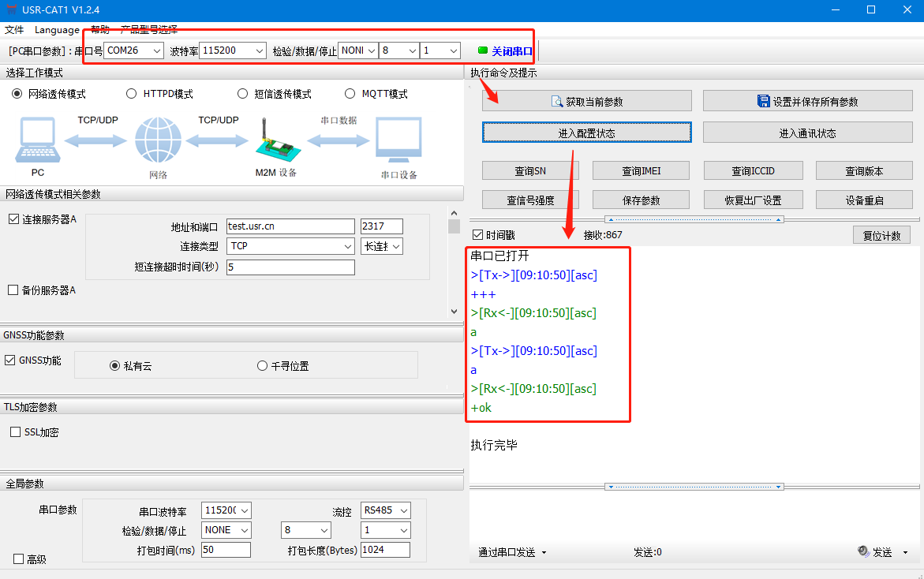This screenshot has height=579, width=924.
Task: Select the HTTPD模式 radio button
Action: pyautogui.click(x=132, y=94)
